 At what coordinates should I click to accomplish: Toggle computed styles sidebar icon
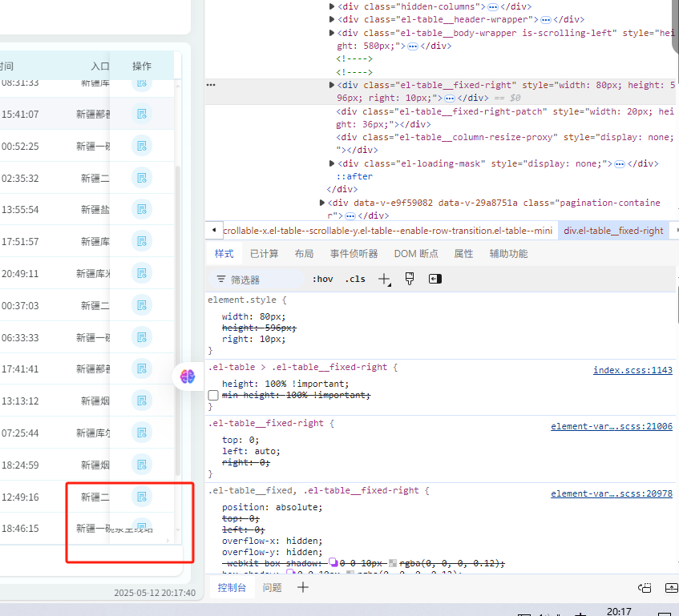pyautogui.click(x=435, y=279)
